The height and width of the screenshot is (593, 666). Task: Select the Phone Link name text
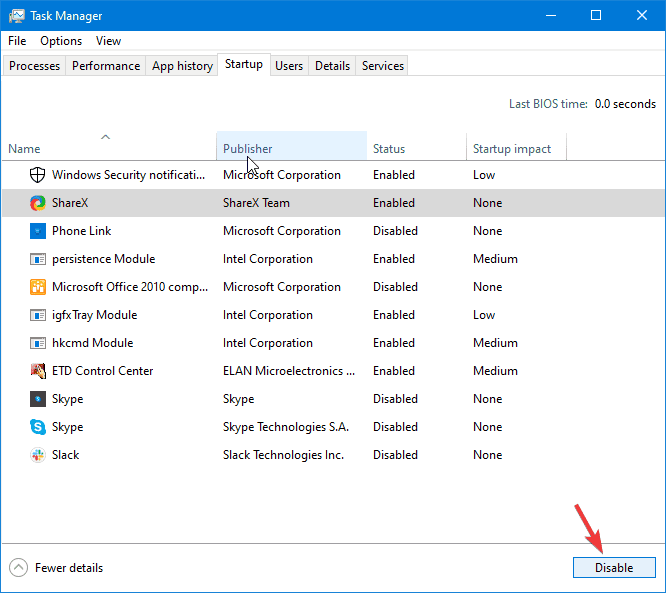click(x=82, y=231)
